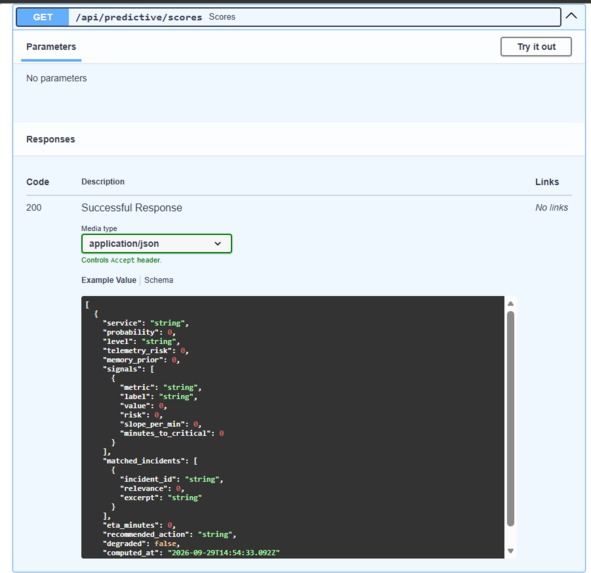Viewport: 591px width, 573px height.
Task: Click the "Successful Response" description text
Action: click(132, 208)
